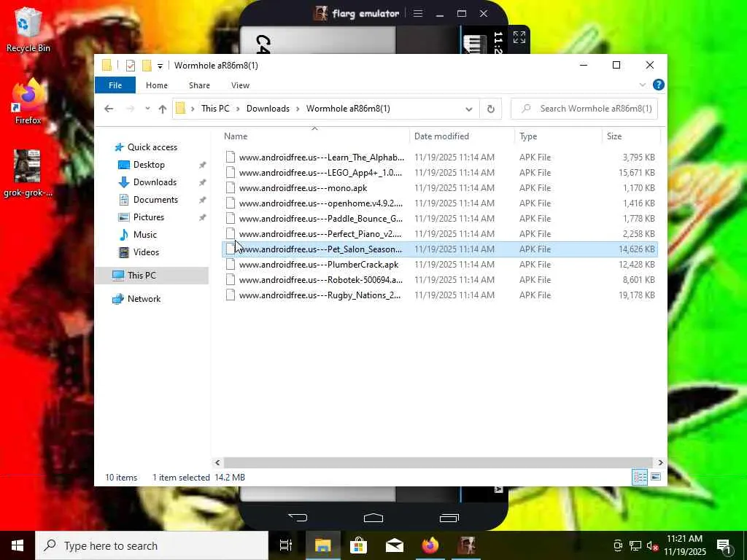Open Videos in the navigation pane
The width and height of the screenshot is (747, 560).
pos(146,252)
